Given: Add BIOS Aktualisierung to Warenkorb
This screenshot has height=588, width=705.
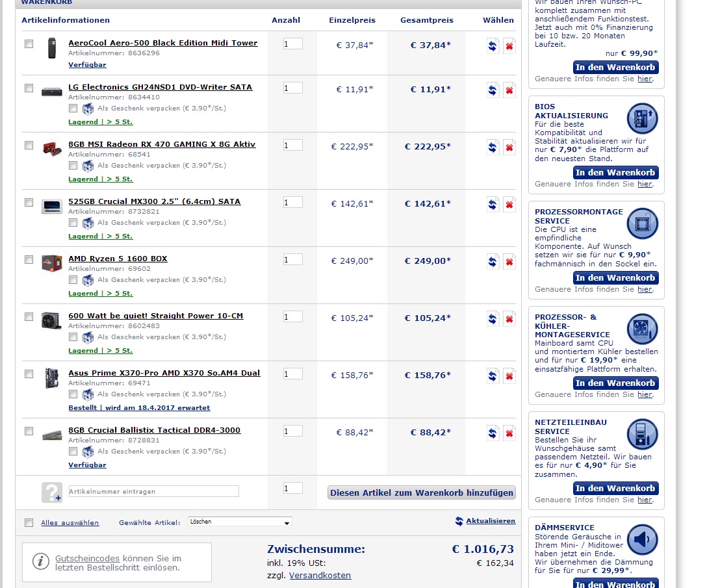Looking at the screenshot, I should (615, 173).
